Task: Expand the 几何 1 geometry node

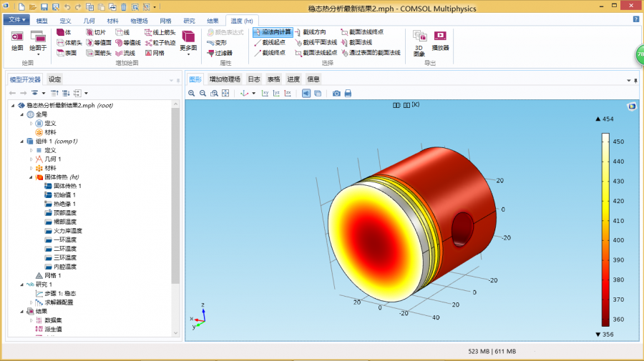Action: 31,159
